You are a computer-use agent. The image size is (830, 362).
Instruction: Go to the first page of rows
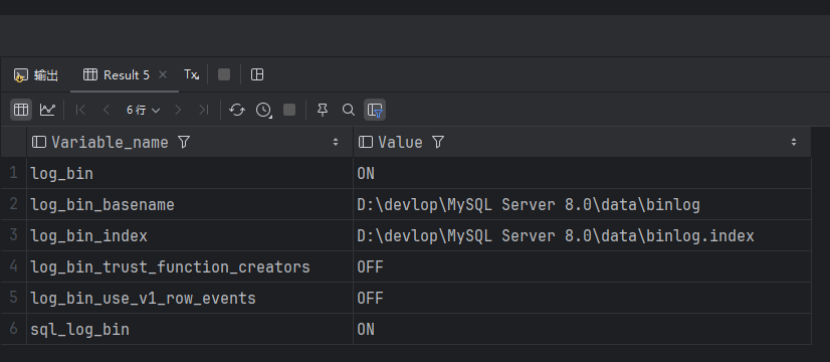click(x=81, y=110)
